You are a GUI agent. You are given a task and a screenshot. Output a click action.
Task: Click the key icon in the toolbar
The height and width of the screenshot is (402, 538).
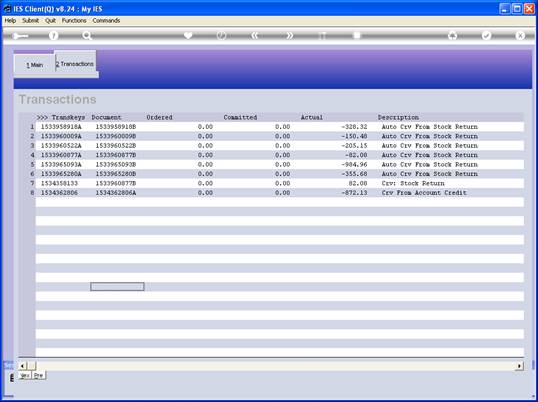click(21, 36)
